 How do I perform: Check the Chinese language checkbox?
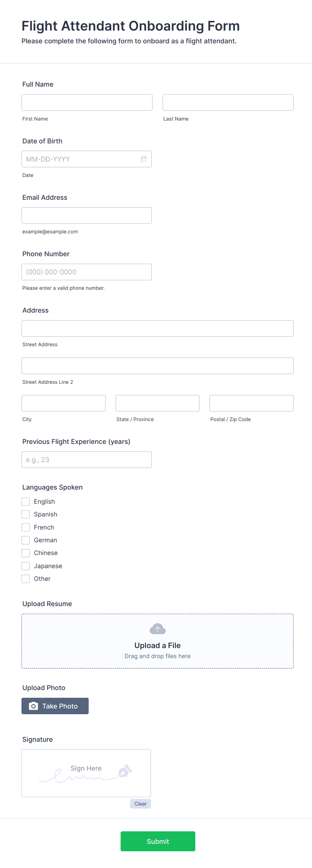pos(25,553)
